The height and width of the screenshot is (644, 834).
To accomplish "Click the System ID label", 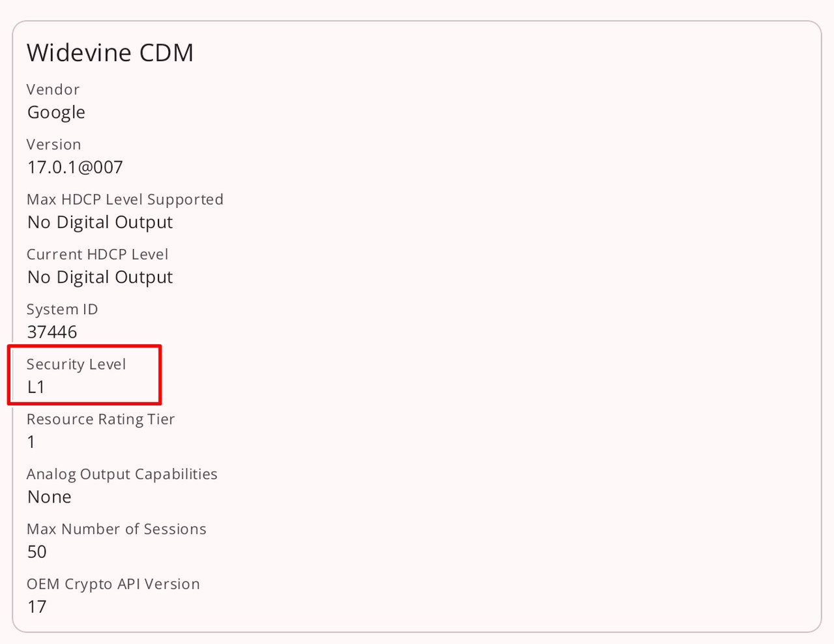I will click(62, 309).
